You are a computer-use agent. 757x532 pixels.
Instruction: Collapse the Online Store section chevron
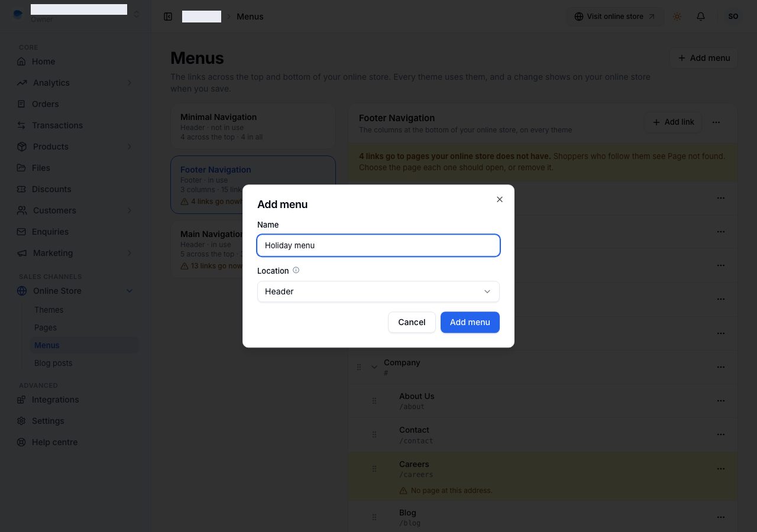point(130,291)
